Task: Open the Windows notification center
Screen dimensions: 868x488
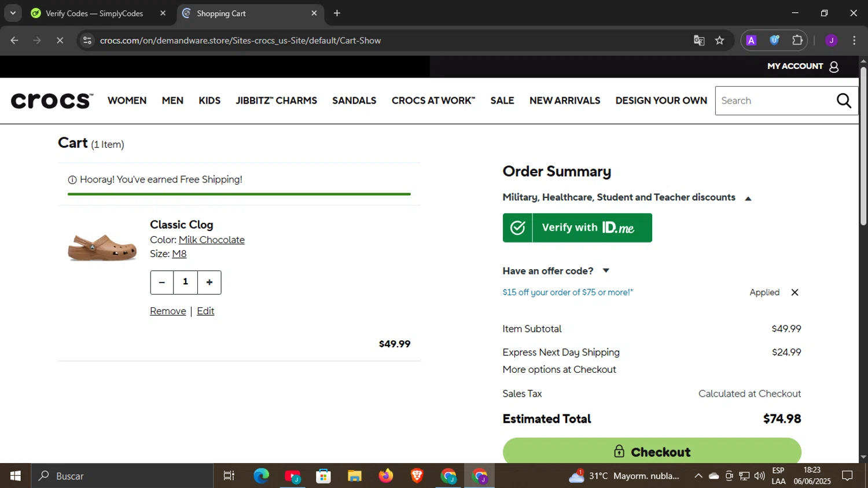Action: tap(847, 476)
